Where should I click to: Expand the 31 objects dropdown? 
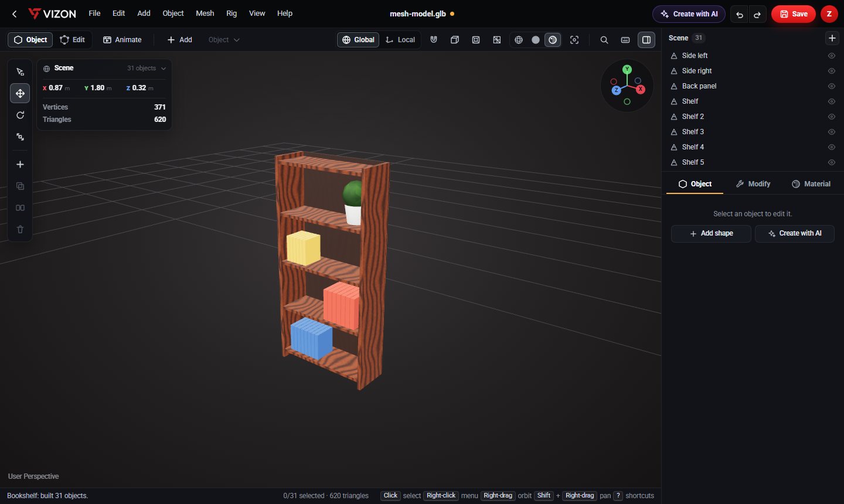147,68
